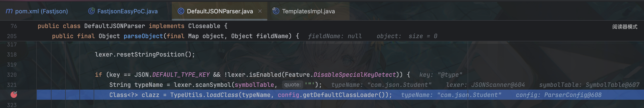Click the JSONScanner@604 inline debug value
This screenshot has height=108, width=644.
click(x=497, y=85)
